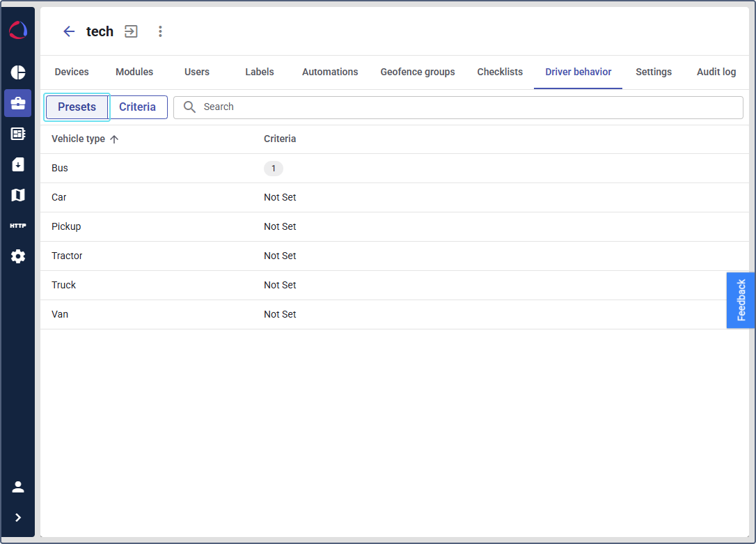Open the settings gear in sidebar
The width and height of the screenshot is (756, 544).
[18, 256]
